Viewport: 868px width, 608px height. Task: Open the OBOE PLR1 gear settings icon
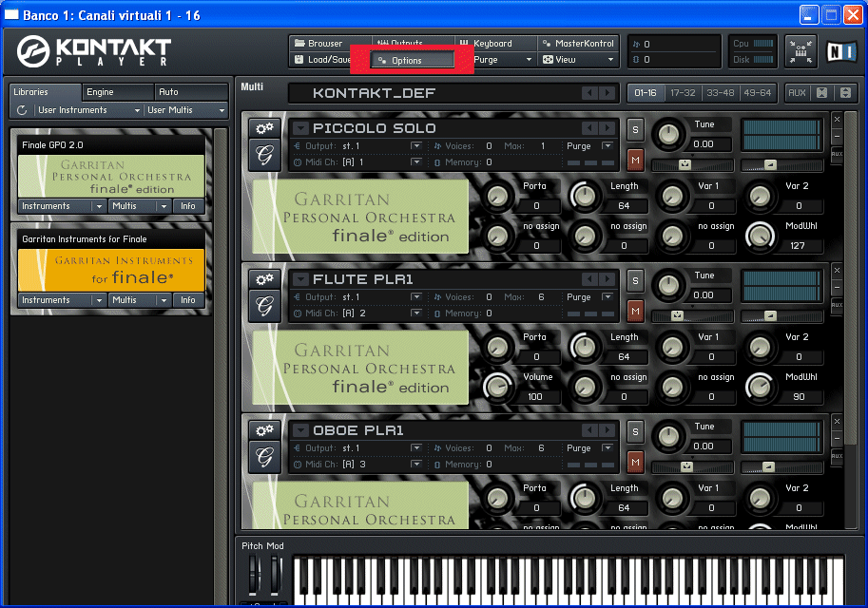click(x=263, y=430)
